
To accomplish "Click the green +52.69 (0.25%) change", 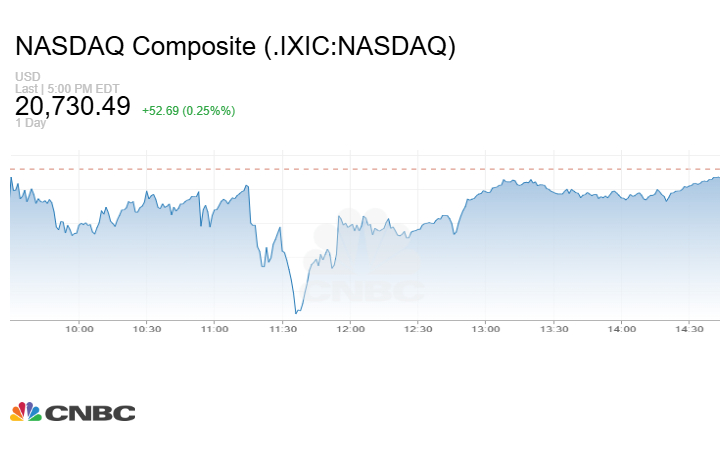I will coord(189,110).
